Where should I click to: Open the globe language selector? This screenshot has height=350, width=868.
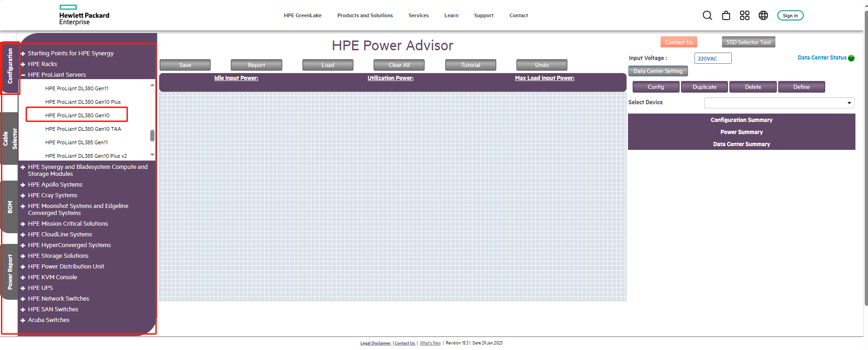point(763,15)
